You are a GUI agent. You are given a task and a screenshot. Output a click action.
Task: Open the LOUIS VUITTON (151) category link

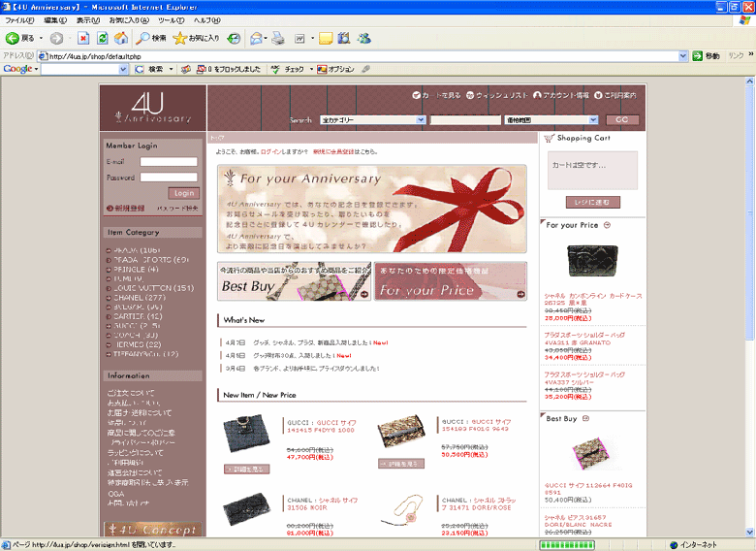(x=153, y=288)
